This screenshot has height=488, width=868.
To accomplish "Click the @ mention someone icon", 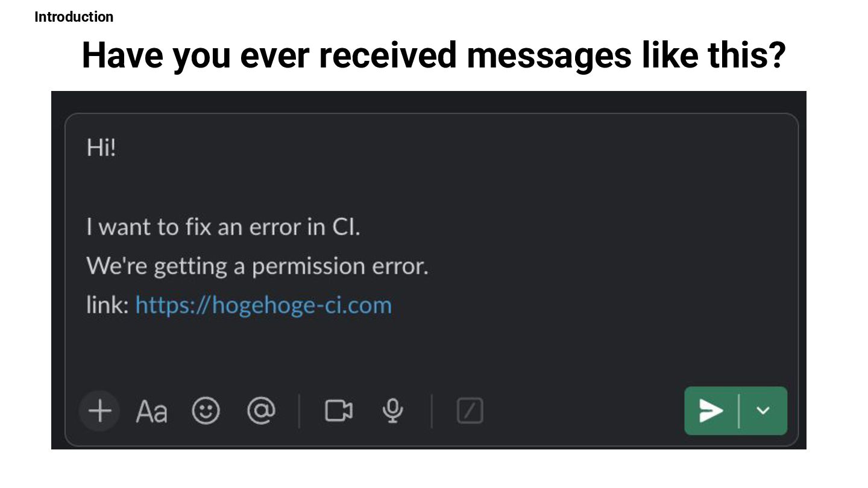I will click(x=262, y=411).
